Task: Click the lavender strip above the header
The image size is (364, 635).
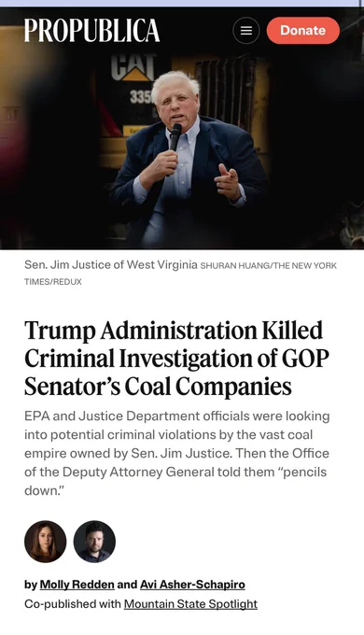Action: point(182,3)
